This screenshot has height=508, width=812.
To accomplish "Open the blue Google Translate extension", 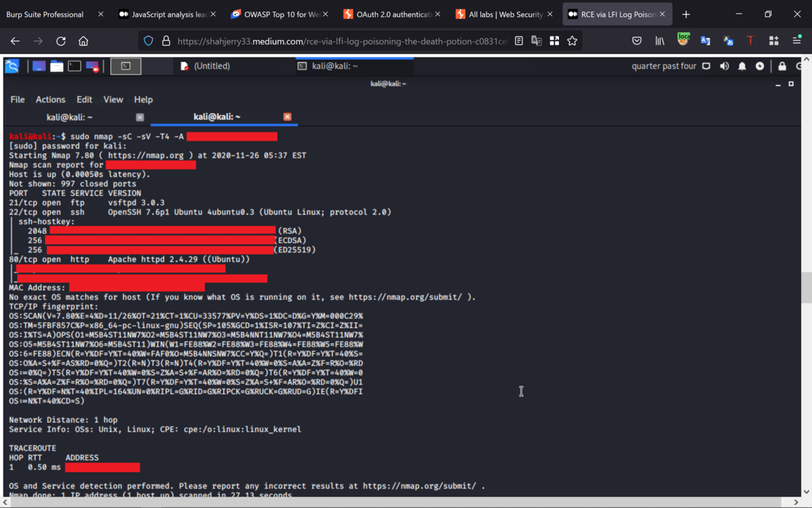I will click(x=706, y=41).
